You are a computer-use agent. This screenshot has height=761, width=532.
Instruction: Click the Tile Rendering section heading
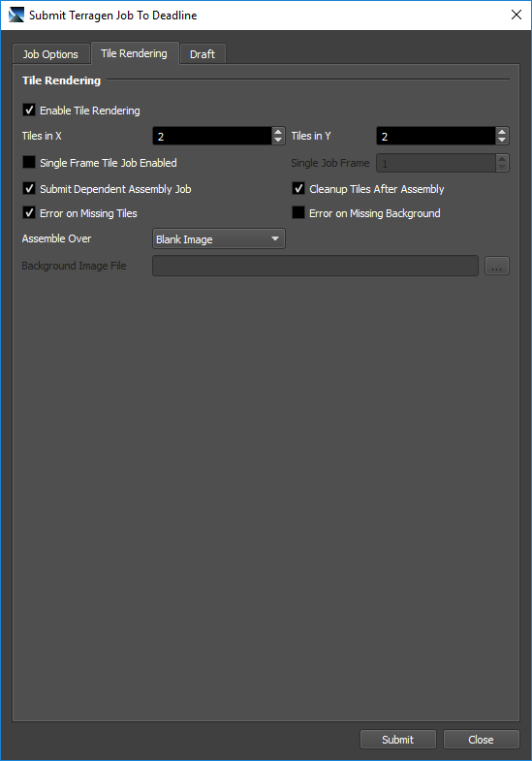pos(61,80)
